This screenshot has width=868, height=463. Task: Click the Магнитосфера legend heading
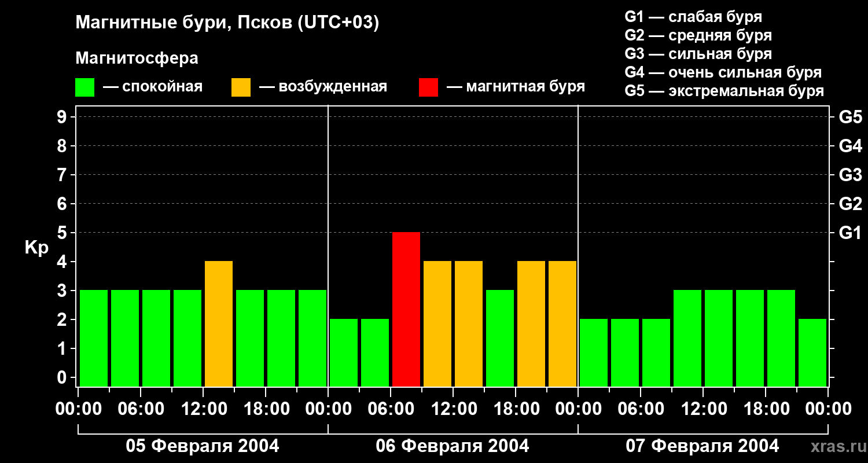[137, 58]
